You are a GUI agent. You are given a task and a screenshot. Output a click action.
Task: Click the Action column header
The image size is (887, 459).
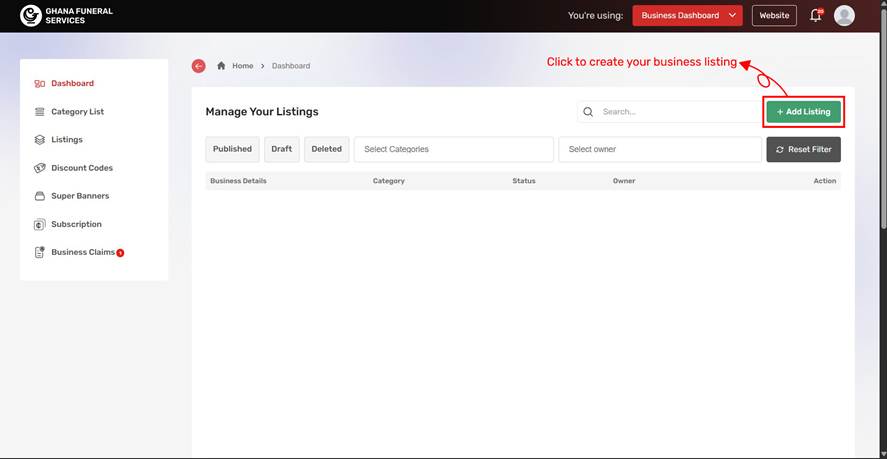(825, 181)
